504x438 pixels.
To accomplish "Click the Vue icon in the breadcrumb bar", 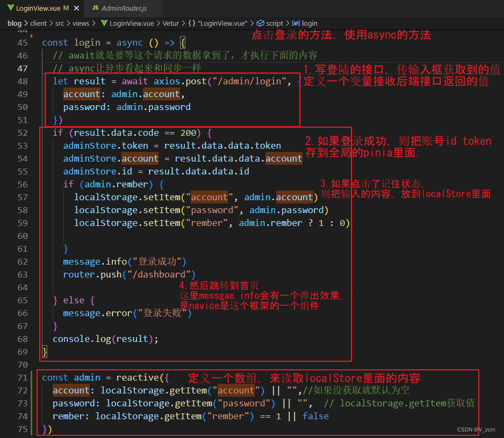I will [104, 23].
